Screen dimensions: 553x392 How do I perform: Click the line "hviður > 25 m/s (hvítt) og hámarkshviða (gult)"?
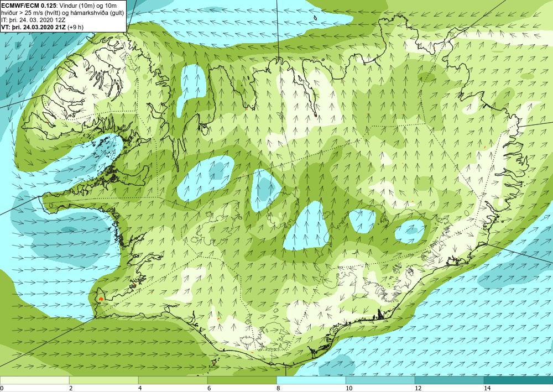pos(62,13)
